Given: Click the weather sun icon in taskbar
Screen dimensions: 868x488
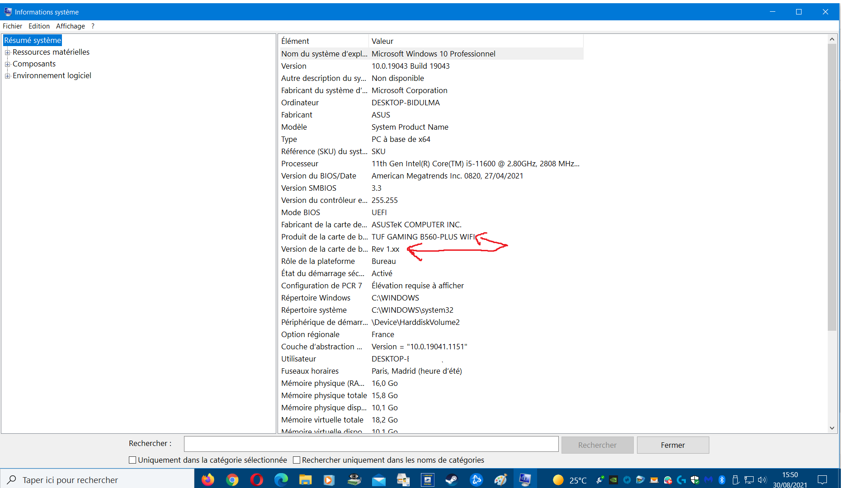Looking at the screenshot, I should point(558,480).
